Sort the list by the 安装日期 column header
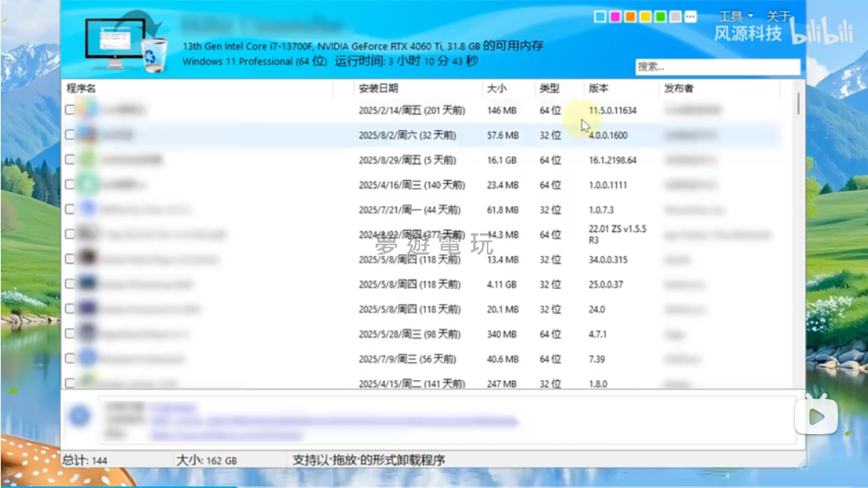The height and width of the screenshot is (488, 868). point(378,88)
